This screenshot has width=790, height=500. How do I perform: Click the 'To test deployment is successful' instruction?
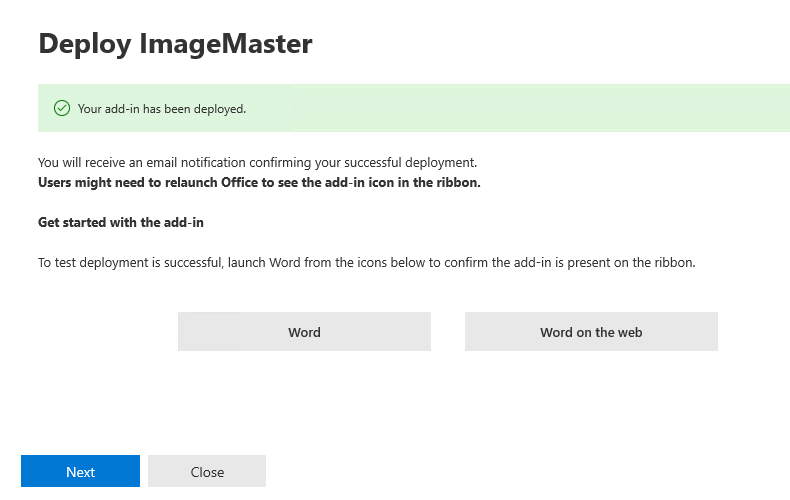[x=367, y=263]
